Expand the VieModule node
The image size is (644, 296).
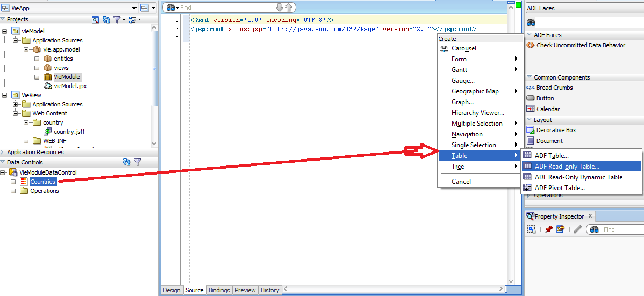37,77
